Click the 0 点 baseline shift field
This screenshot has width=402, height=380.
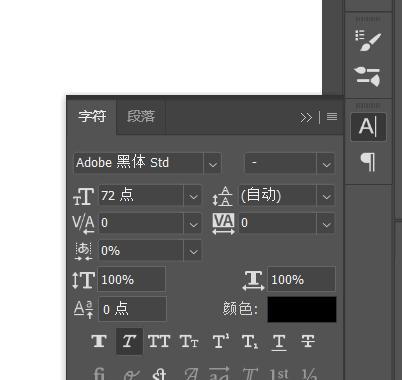pos(133,309)
